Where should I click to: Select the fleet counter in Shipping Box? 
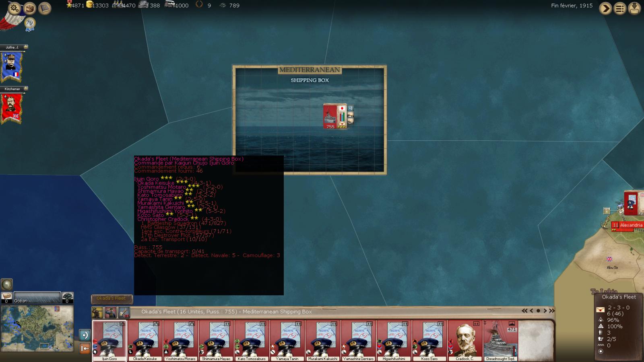point(330,117)
